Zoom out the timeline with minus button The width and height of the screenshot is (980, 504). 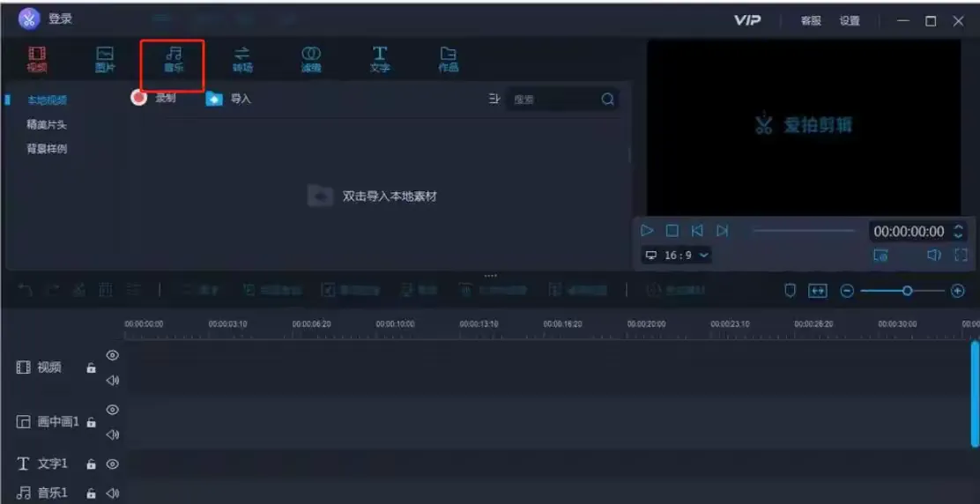pos(847,291)
